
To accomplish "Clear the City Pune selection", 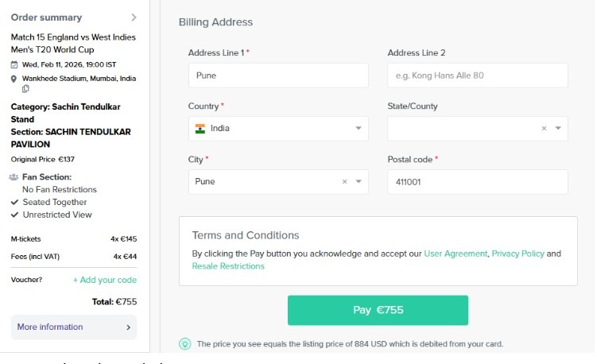I will click(344, 182).
